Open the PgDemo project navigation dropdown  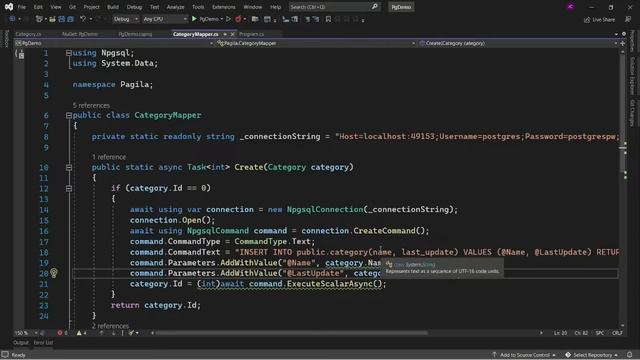pyautogui.click(x=114, y=43)
